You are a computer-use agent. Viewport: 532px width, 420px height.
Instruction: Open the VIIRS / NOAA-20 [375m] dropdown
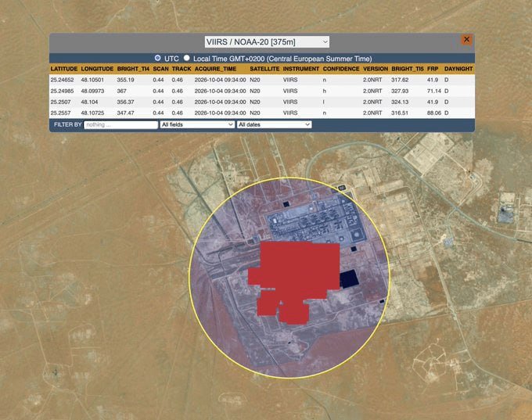click(267, 42)
